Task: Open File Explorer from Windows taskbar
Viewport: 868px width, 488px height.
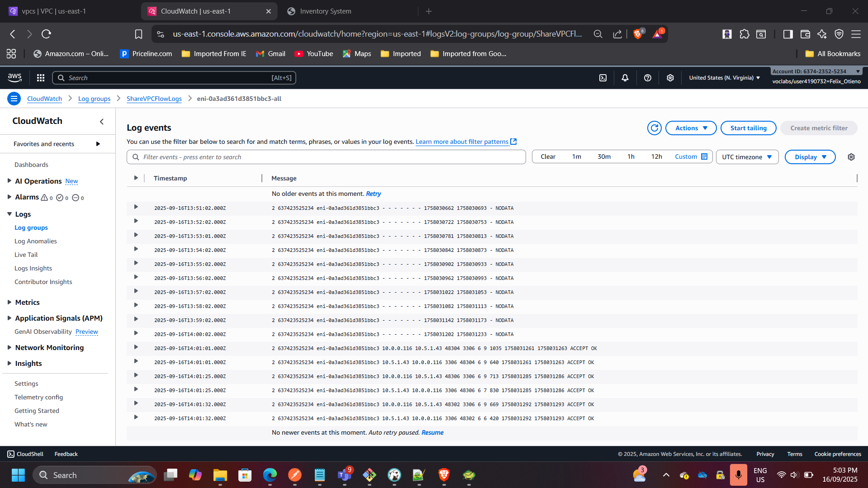Action: pos(220,475)
